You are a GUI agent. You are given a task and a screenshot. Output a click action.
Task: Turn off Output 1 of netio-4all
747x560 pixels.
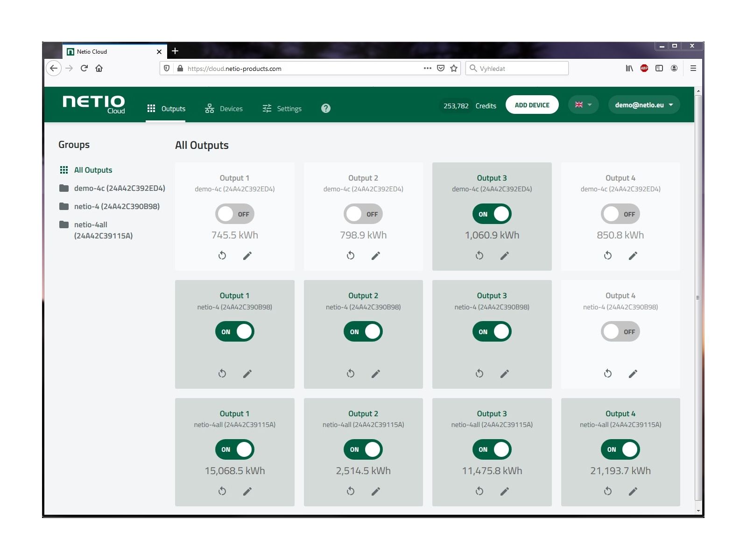[235, 449]
